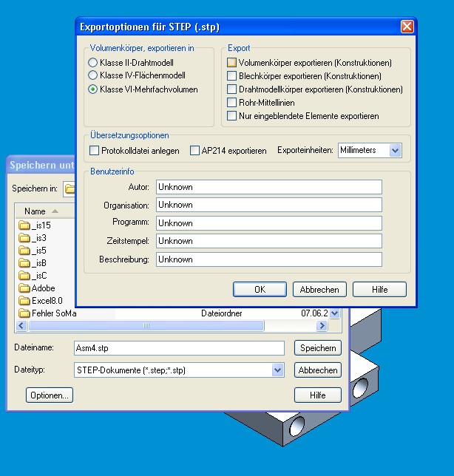Confirm export options with OK
The width and height of the screenshot is (454, 476).
(x=260, y=289)
